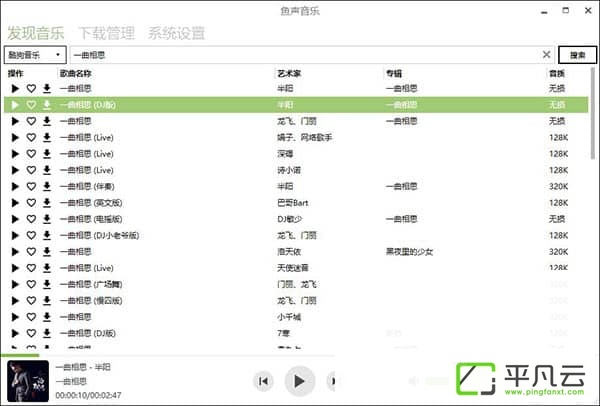Download 一曲相思 (伴奏) track
Screen dimensions: 600x406
point(47,186)
